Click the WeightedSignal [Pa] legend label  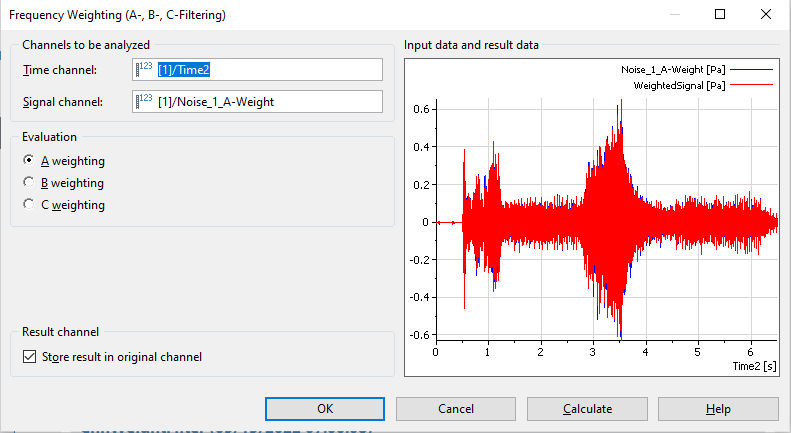click(679, 86)
